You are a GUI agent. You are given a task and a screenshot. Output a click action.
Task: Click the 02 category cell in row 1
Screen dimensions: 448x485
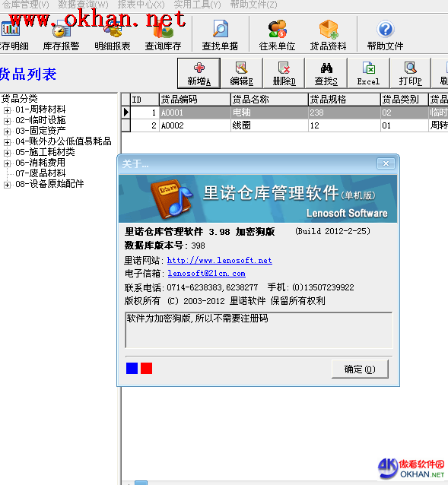tap(405, 113)
